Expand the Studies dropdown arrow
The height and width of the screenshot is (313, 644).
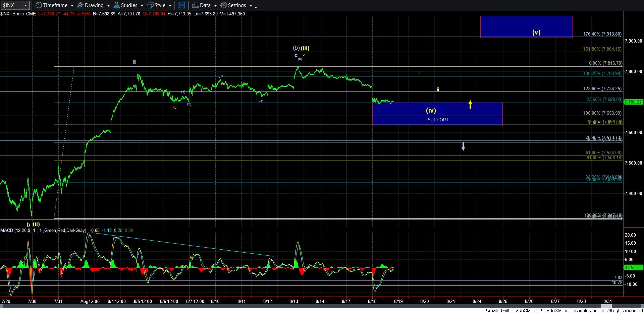pyautogui.click(x=142, y=6)
